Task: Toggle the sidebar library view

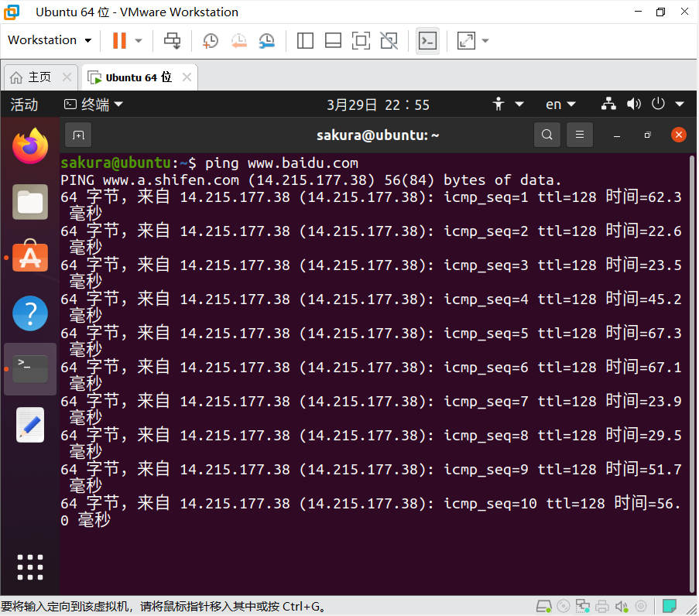Action: (305, 40)
